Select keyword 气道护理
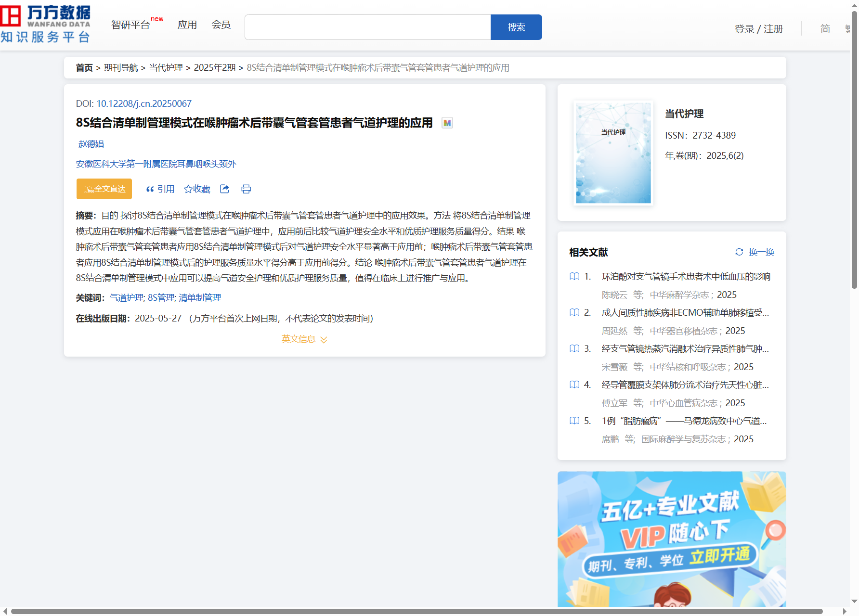Image resolution: width=859 pixels, height=616 pixels. coord(126,298)
